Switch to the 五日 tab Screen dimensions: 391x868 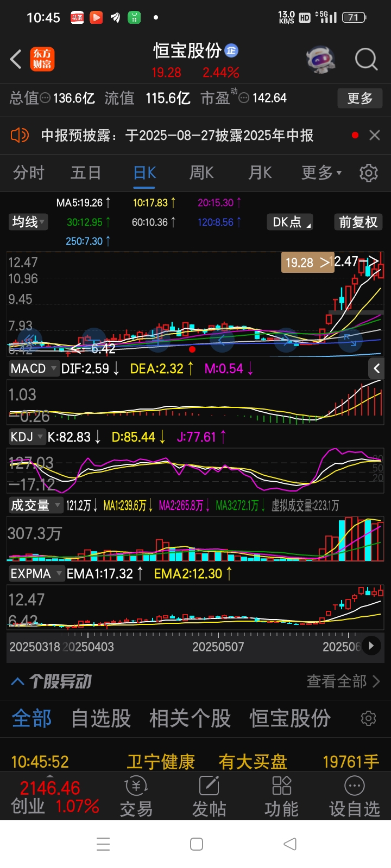point(86,173)
